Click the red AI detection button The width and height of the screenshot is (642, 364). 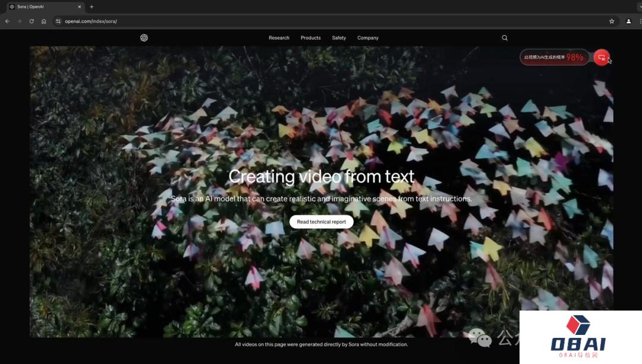[602, 58]
